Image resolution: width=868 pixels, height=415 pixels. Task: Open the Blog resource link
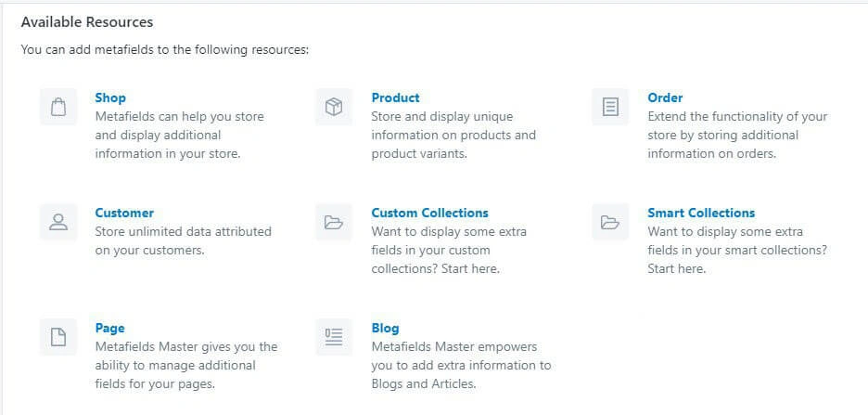click(385, 328)
